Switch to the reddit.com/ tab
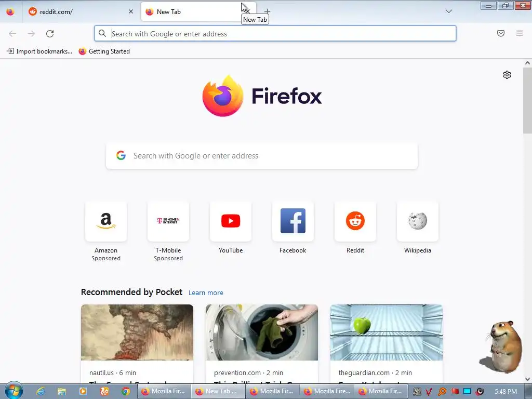532x399 pixels. pos(81,11)
